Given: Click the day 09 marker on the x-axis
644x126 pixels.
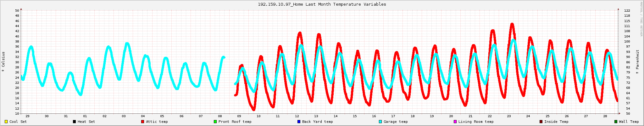Looking at the screenshot, I should point(239,116).
